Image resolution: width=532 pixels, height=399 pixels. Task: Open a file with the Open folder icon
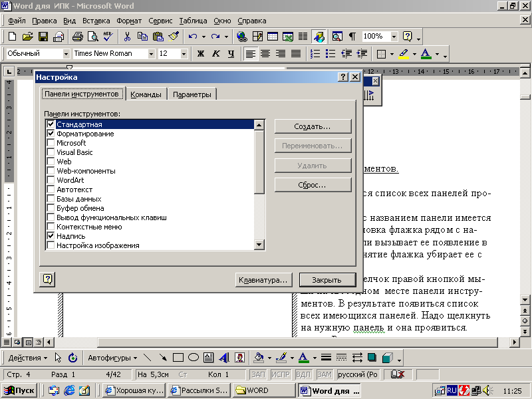(x=28, y=37)
